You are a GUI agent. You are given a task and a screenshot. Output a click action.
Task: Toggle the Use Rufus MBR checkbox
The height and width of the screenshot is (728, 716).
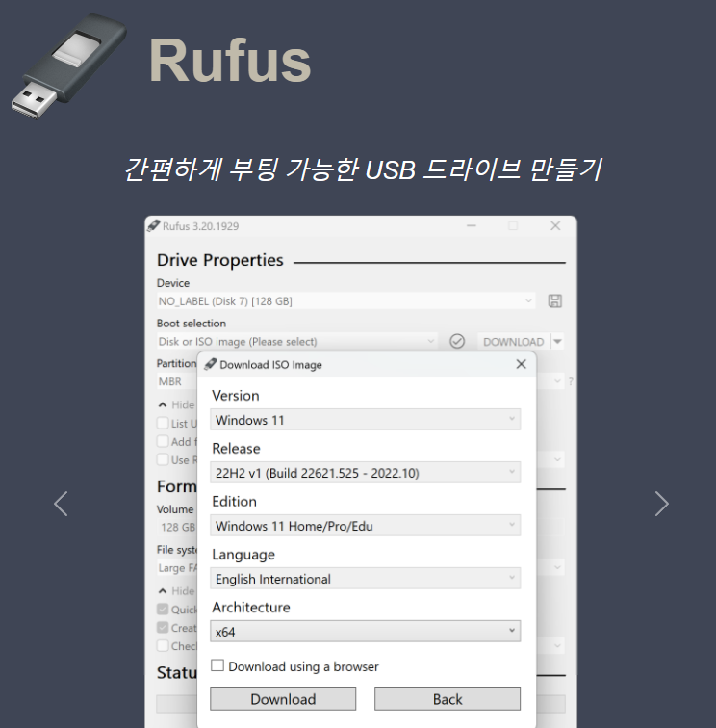(x=163, y=459)
